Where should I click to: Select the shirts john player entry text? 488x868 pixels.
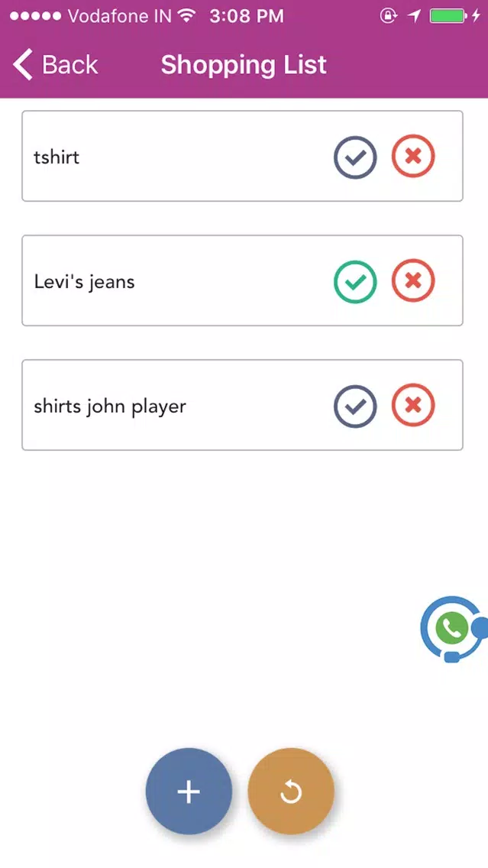[x=110, y=406]
